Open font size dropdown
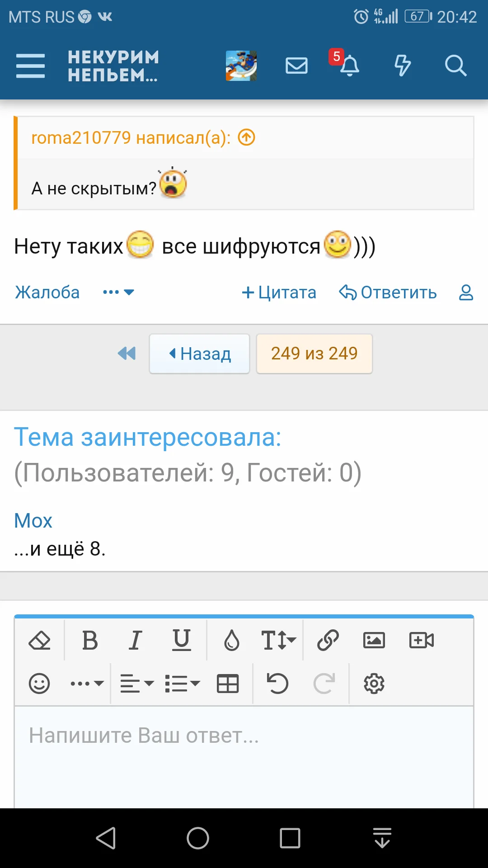This screenshot has width=488, height=868. [278, 640]
